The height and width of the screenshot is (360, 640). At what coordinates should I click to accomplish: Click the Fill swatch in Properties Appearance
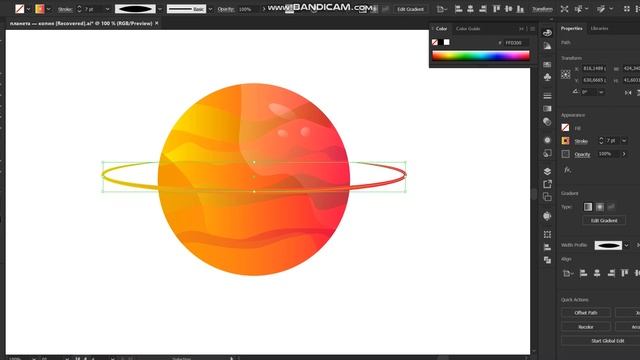point(565,128)
